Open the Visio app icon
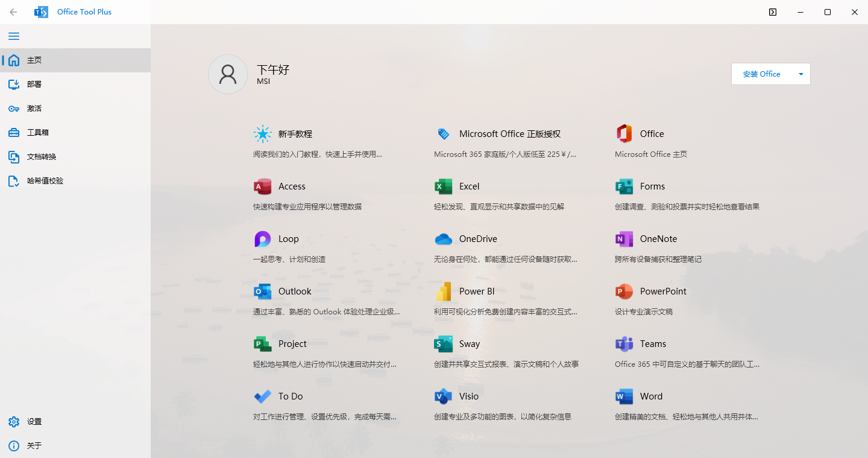The height and width of the screenshot is (458, 868). [x=444, y=396]
